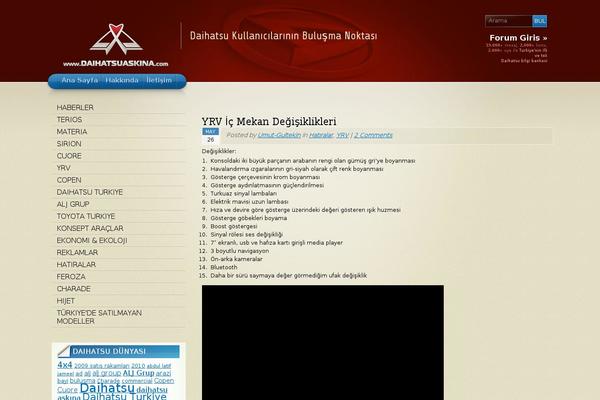The width and height of the screenshot is (600, 400).
Task: Open the SIRION category
Action: 69,144
